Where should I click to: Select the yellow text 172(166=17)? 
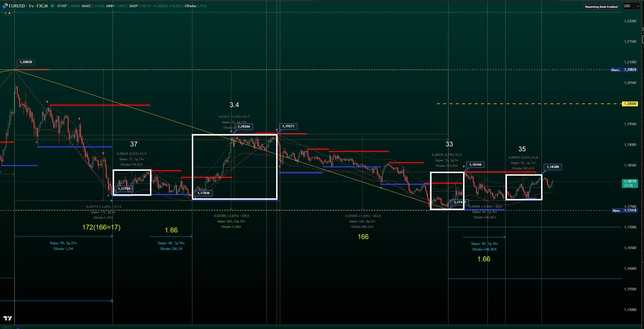101,227
